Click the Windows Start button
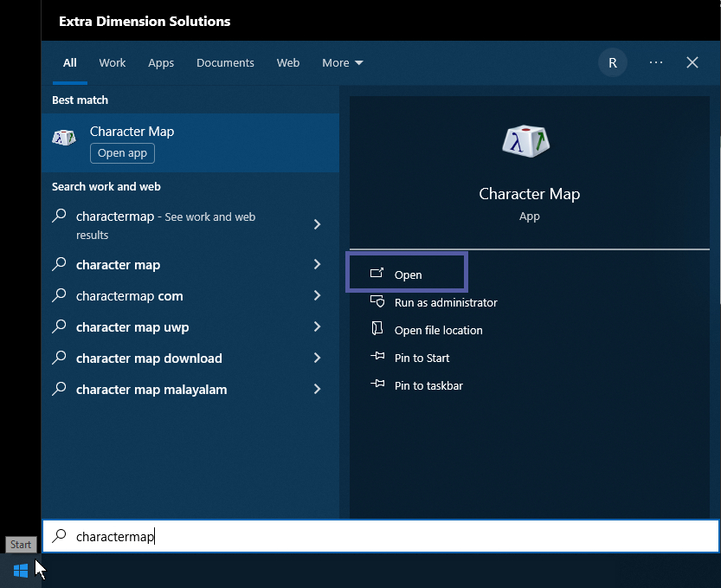This screenshot has height=588, width=721. coord(21,571)
